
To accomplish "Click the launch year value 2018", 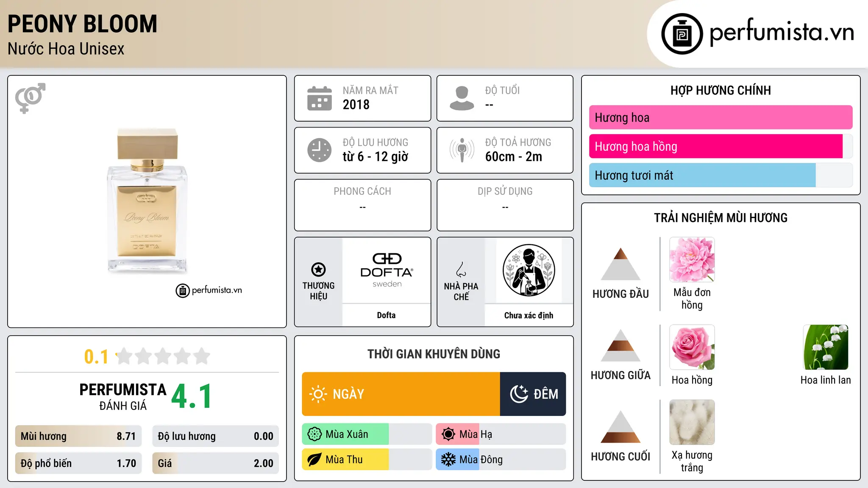I will (356, 105).
